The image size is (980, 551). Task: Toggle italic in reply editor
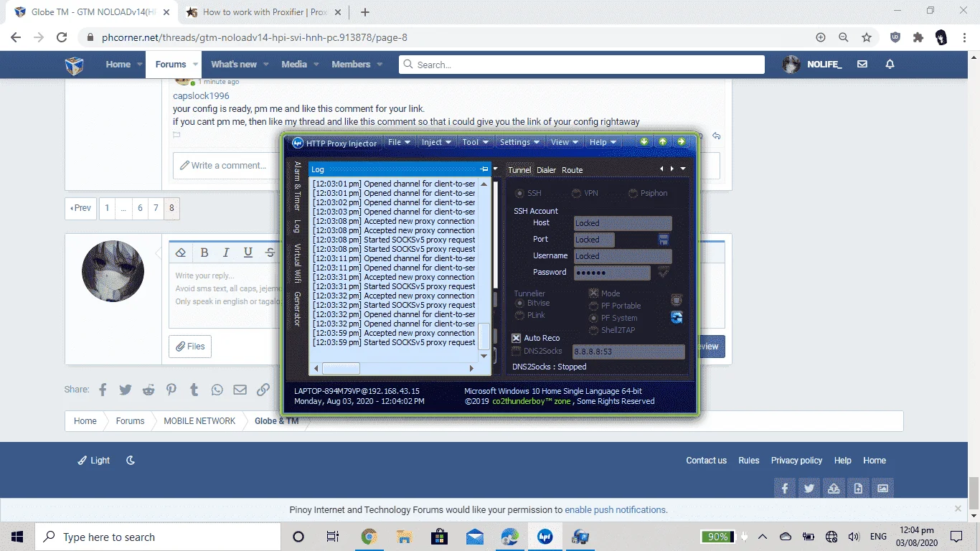point(226,253)
